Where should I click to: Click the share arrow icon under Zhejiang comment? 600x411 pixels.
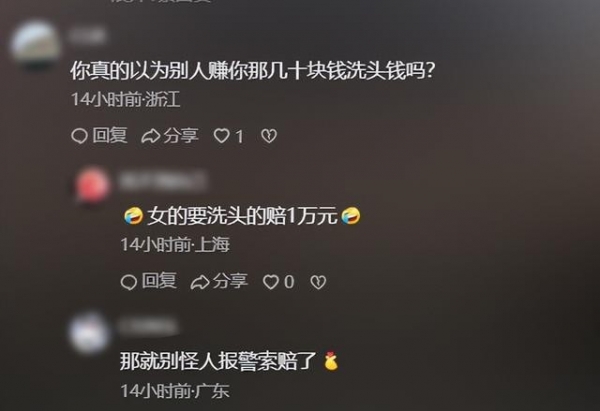tap(150, 136)
